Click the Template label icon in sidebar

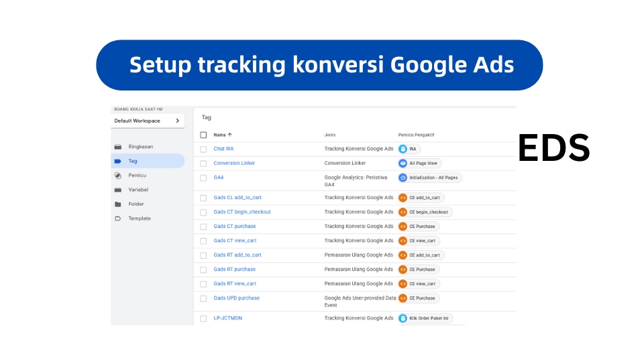click(x=118, y=219)
